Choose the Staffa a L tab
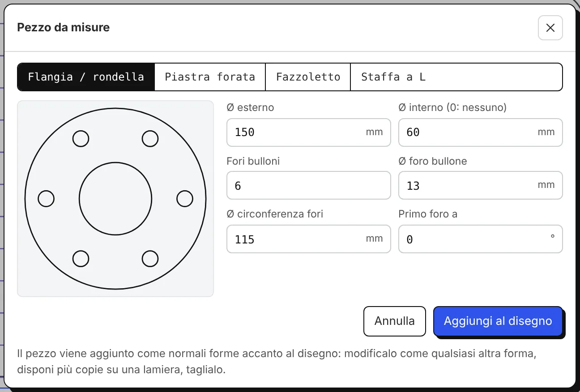Screen dimensions: 580x392 (393, 77)
